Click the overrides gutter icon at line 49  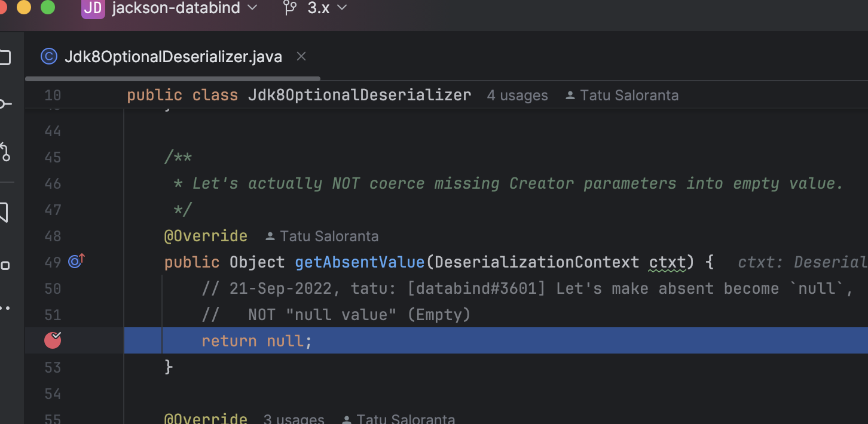pos(76,261)
